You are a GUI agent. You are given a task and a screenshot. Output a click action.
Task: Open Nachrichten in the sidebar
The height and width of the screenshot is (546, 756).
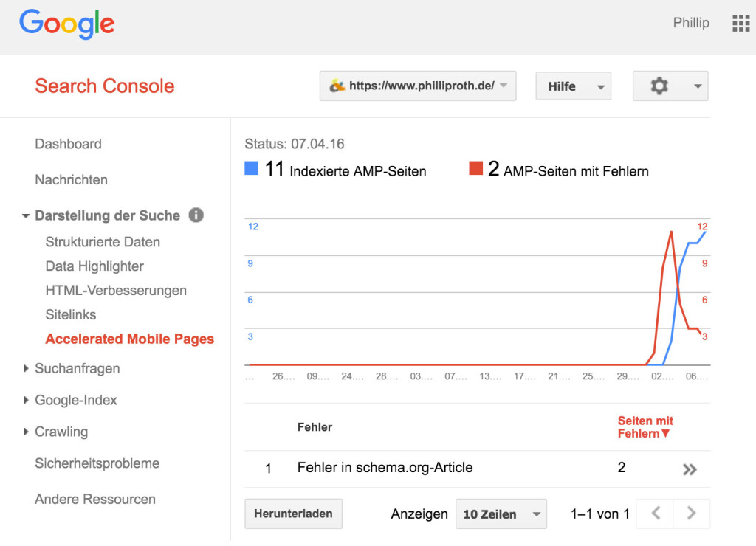tap(71, 180)
